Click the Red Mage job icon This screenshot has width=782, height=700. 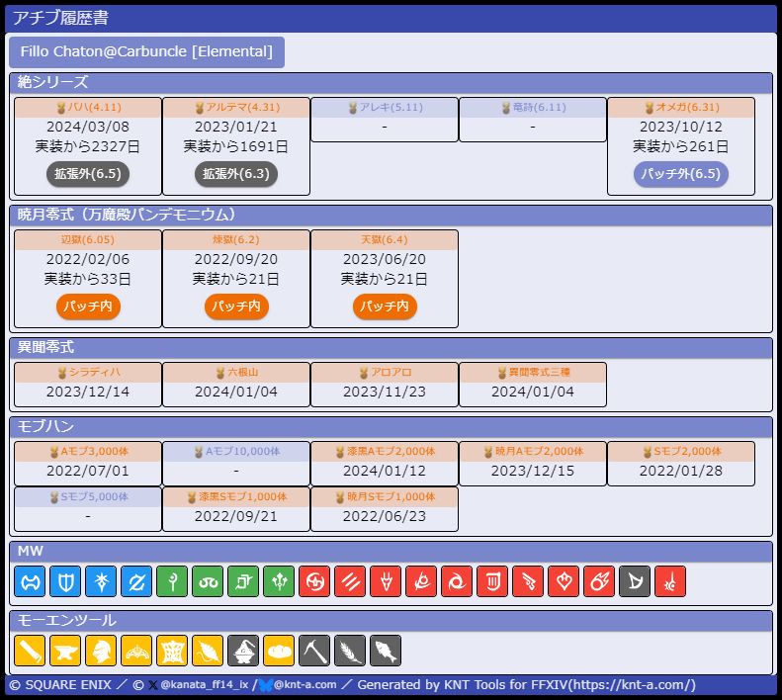pos(670,581)
